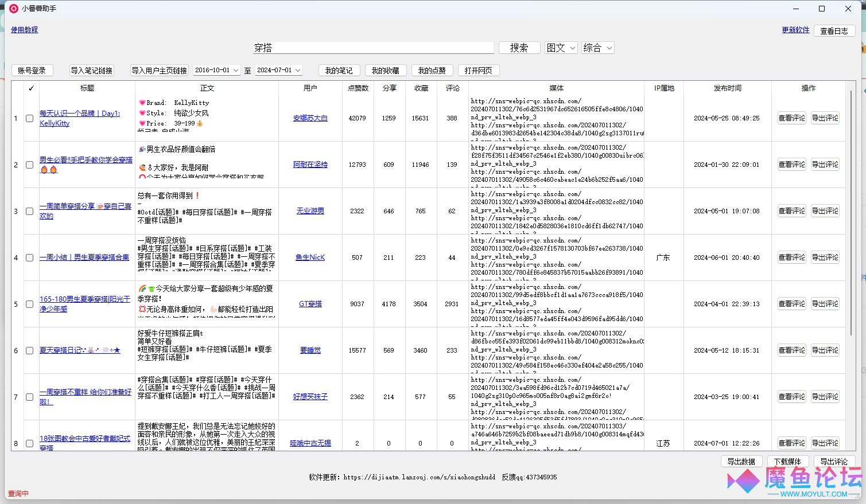866x504 pixels.
Task: Click the likes value 42079 in row 1
Action: pos(358,118)
